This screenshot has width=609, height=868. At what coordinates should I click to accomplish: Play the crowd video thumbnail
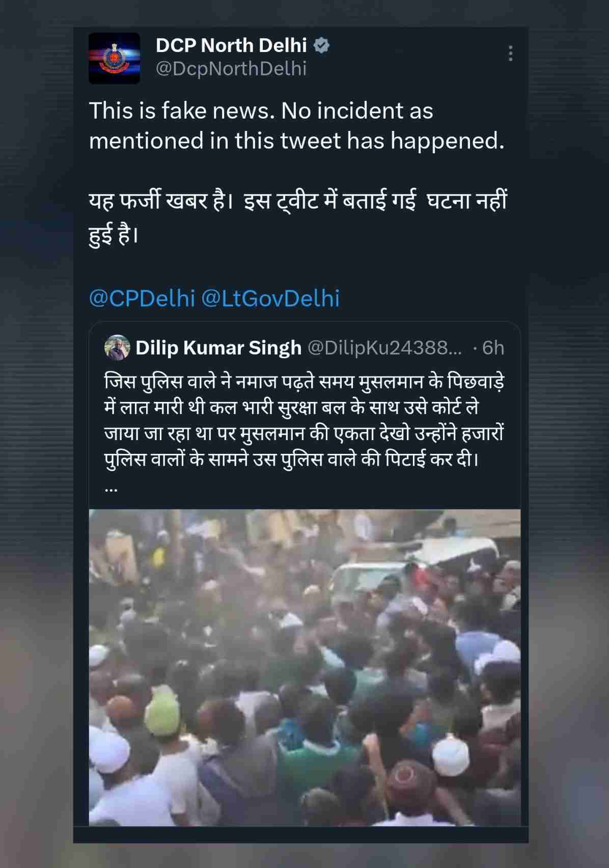pos(305,667)
